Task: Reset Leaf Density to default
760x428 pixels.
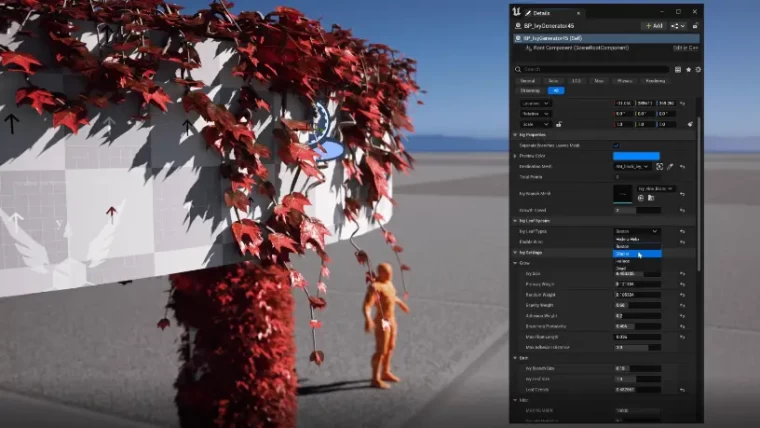Action: point(682,390)
